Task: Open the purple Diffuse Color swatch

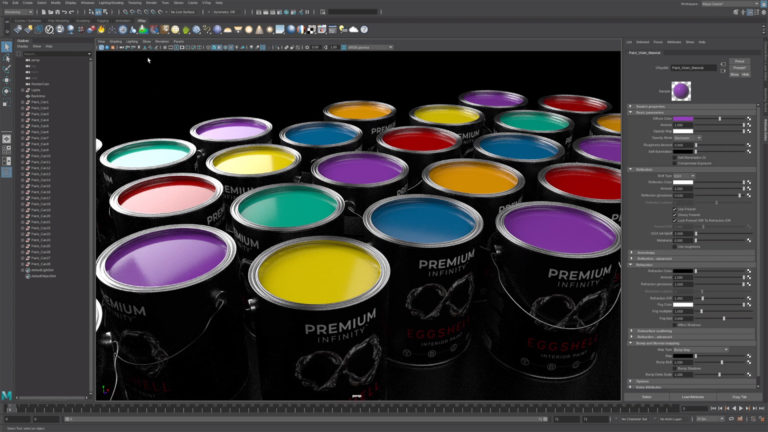Action: coord(683,119)
